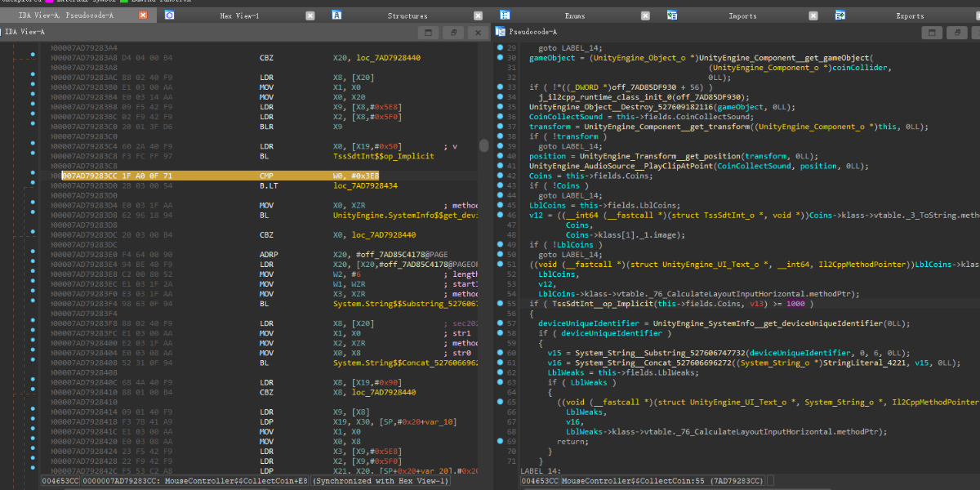Click the Exports tab icon

coord(840,16)
